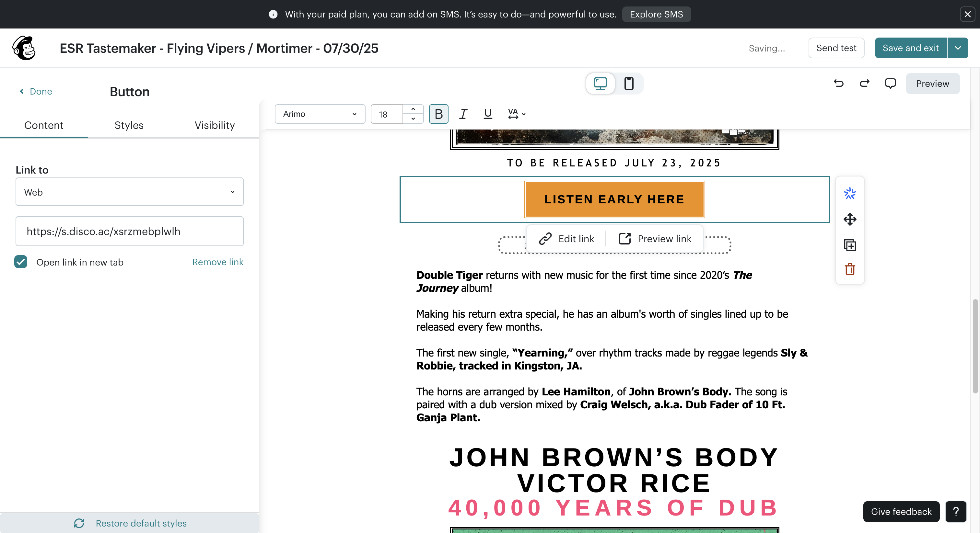Select the LISTEN EARLY HERE button

[614, 199]
